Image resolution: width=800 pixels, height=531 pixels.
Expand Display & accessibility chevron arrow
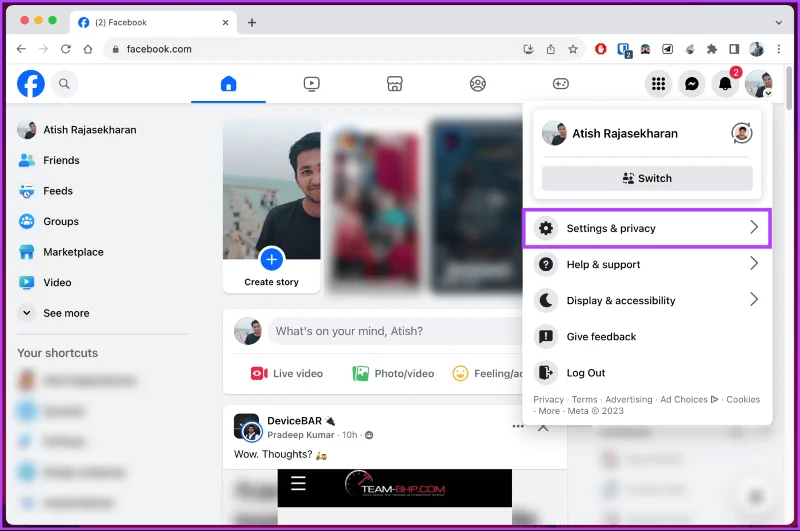pyautogui.click(x=754, y=299)
